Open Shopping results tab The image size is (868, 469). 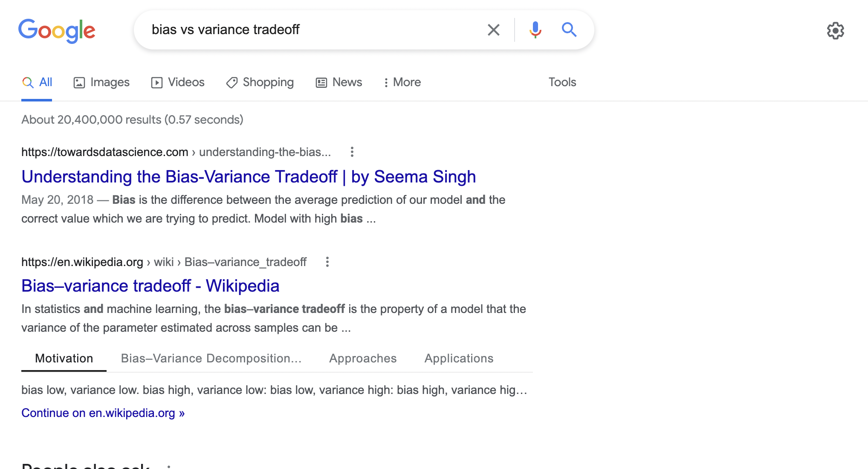coord(260,82)
